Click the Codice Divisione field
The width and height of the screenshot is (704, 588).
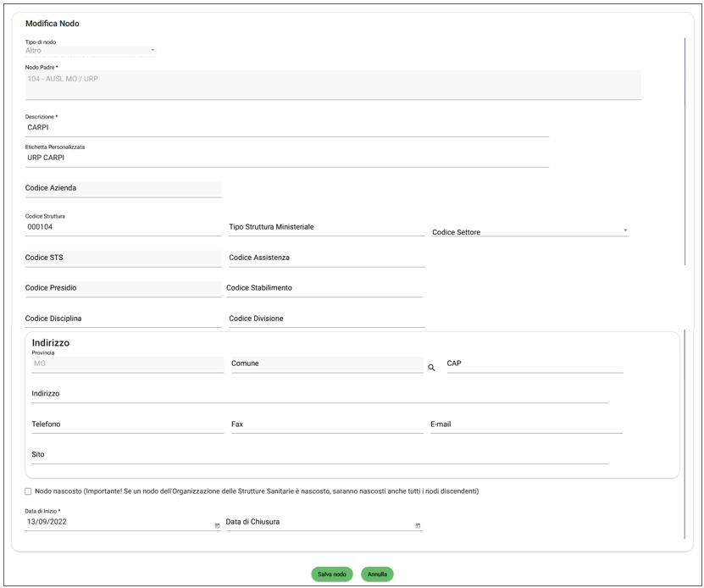326,319
